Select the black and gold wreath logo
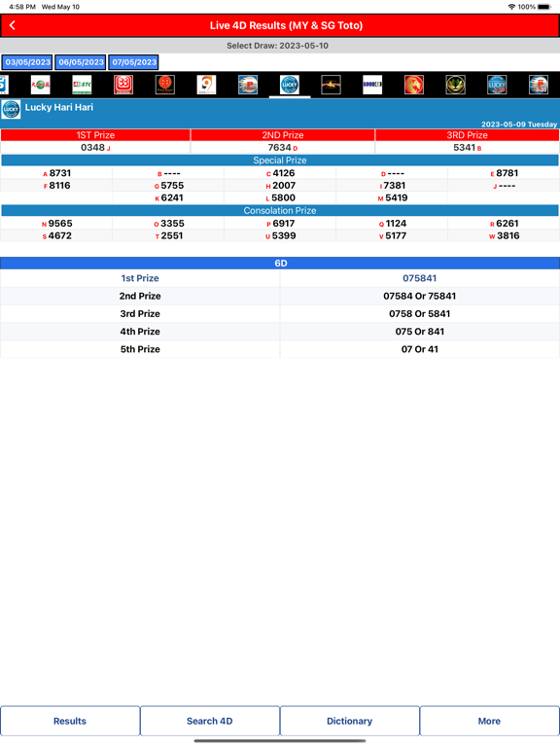The image size is (560, 747). (x=456, y=85)
